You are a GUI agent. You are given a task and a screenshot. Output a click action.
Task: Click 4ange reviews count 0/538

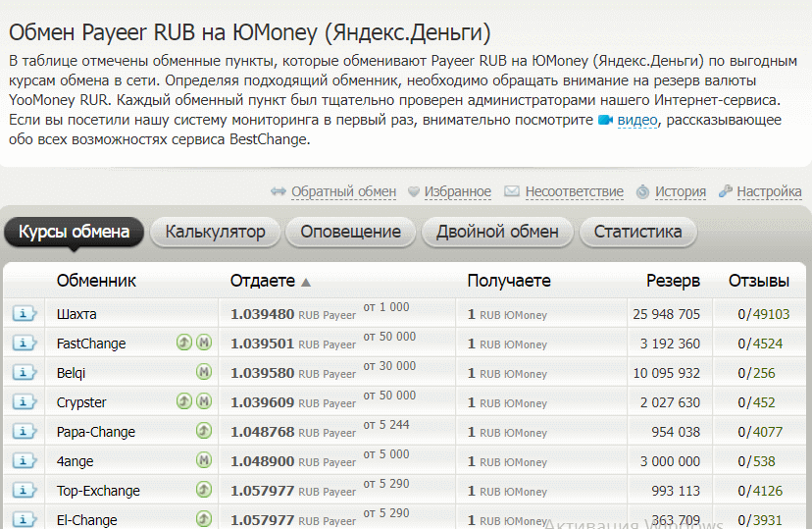tap(756, 461)
